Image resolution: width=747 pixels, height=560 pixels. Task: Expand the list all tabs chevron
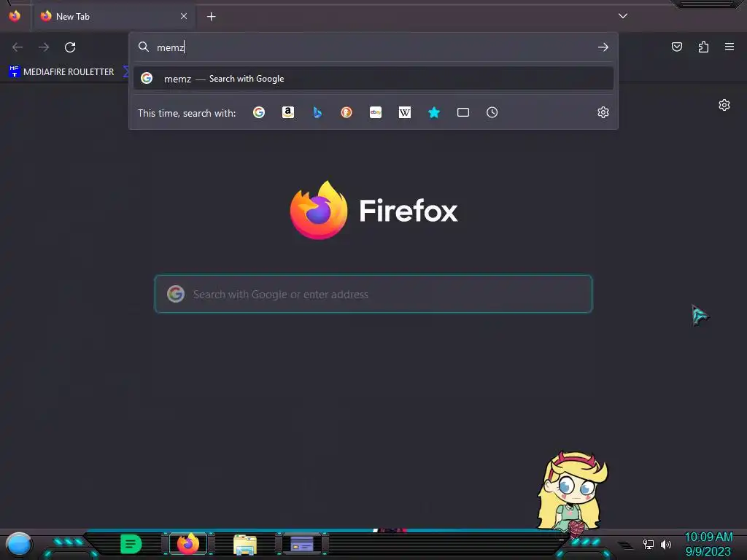coord(623,16)
